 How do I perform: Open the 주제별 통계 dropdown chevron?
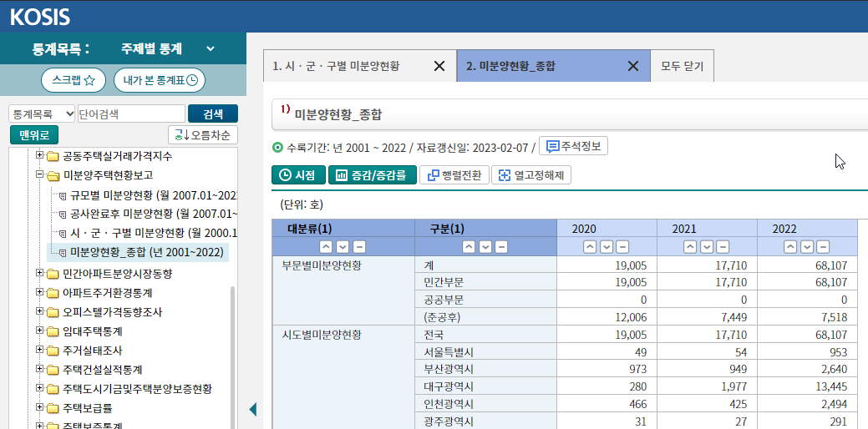[211, 48]
